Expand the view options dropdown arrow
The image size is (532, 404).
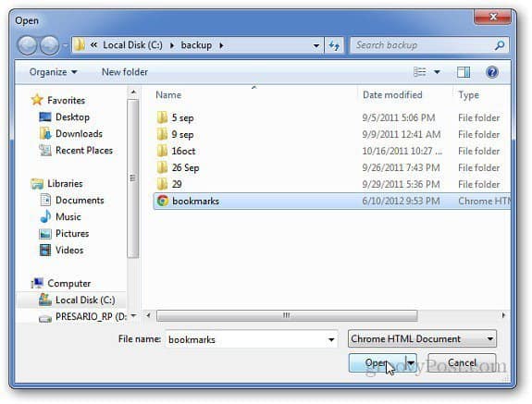pos(437,72)
